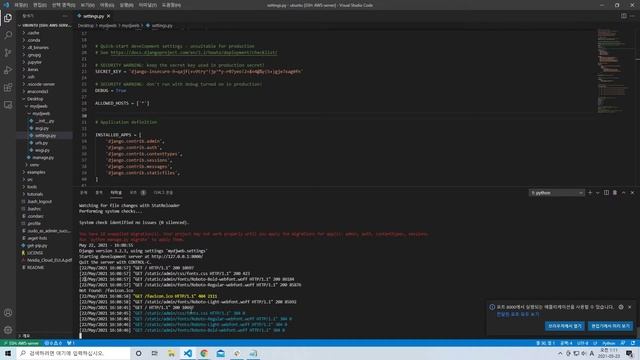Open manage.py in the file tree
Image resolution: width=640 pixels, height=360 pixels.
(44, 157)
